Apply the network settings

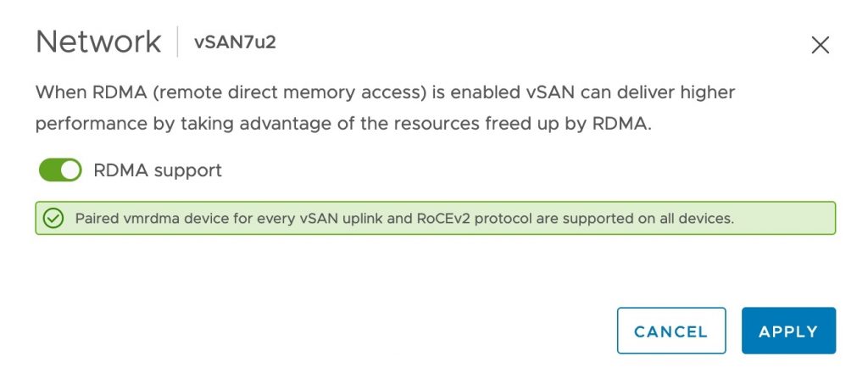click(x=788, y=331)
